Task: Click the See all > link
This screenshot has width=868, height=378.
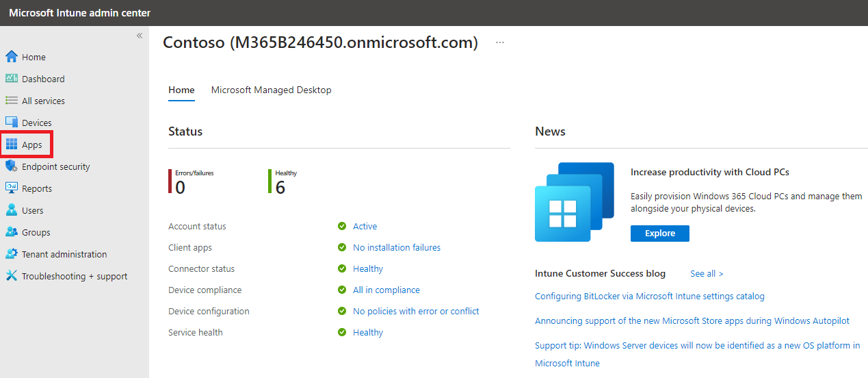Action: click(x=707, y=273)
